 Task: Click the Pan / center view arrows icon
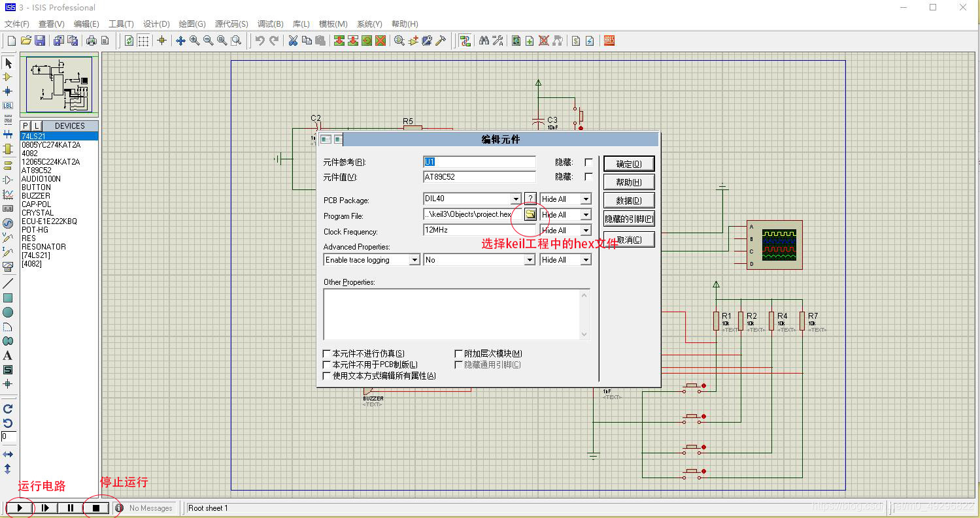tap(180, 40)
